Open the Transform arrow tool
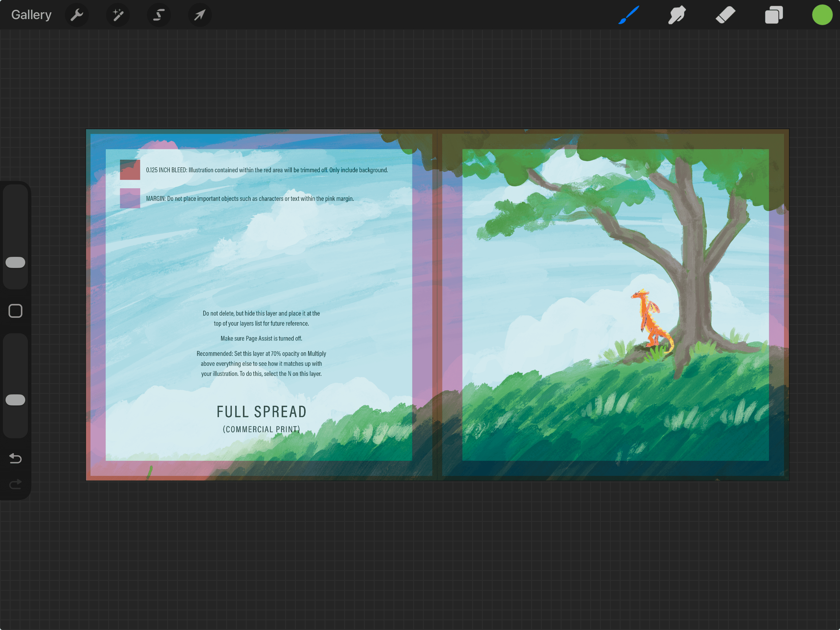The width and height of the screenshot is (840, 630). 200,15
